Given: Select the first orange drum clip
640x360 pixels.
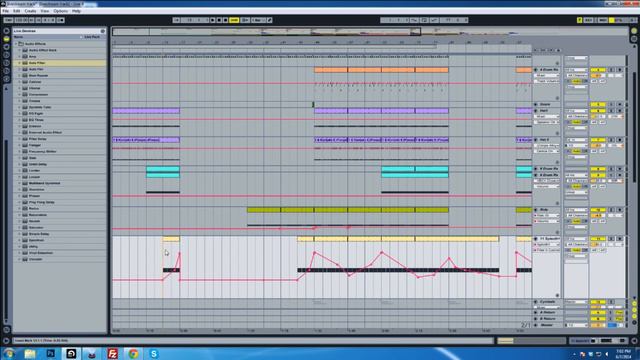Looking at the screenshot, I should 331,70.
